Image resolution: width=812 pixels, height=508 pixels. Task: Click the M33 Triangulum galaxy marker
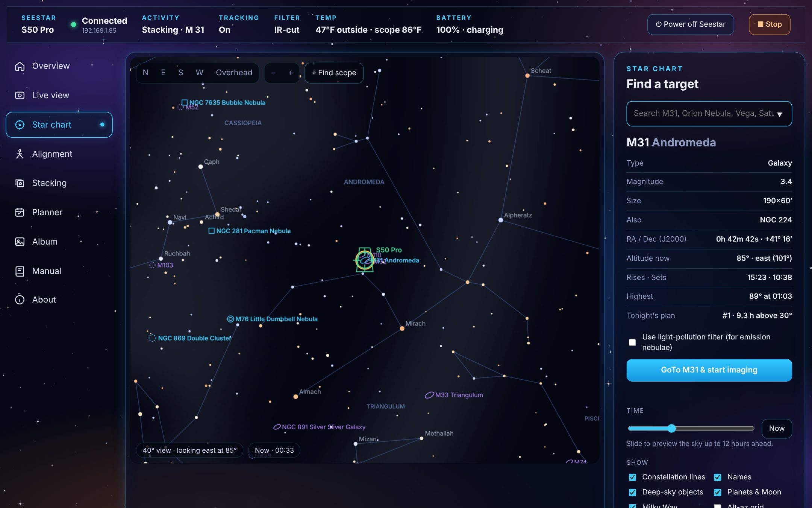coord(429,395)
